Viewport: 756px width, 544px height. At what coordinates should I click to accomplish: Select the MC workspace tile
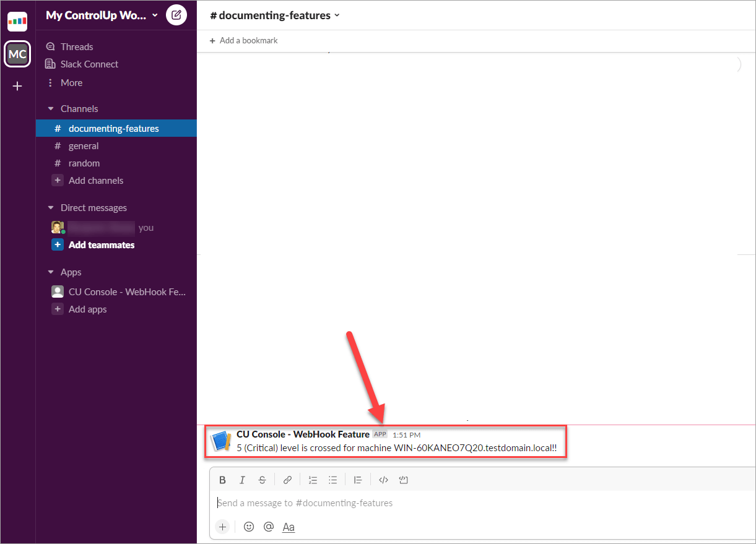(17, 54)
